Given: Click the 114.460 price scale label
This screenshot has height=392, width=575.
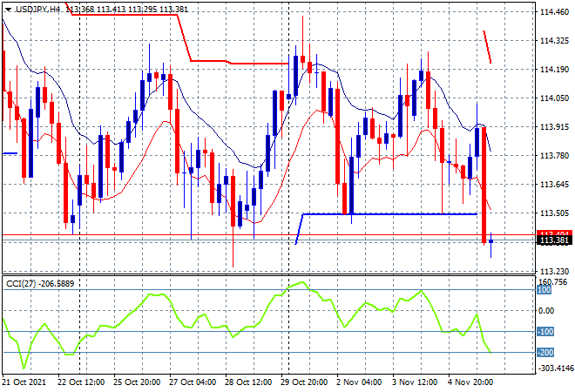Looking at the screenshot, I should tap(554, 12).
